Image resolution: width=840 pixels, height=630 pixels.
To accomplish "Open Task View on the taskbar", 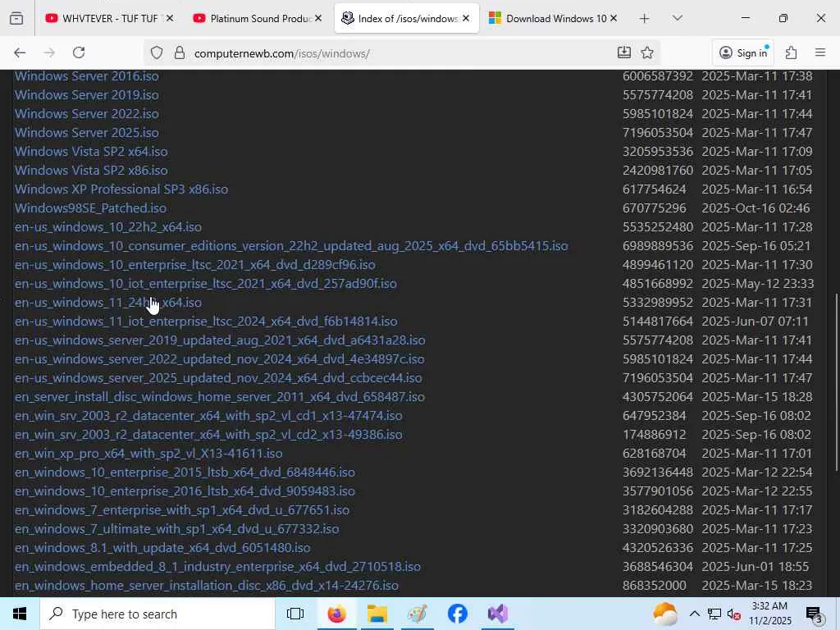I will [295, 614].
